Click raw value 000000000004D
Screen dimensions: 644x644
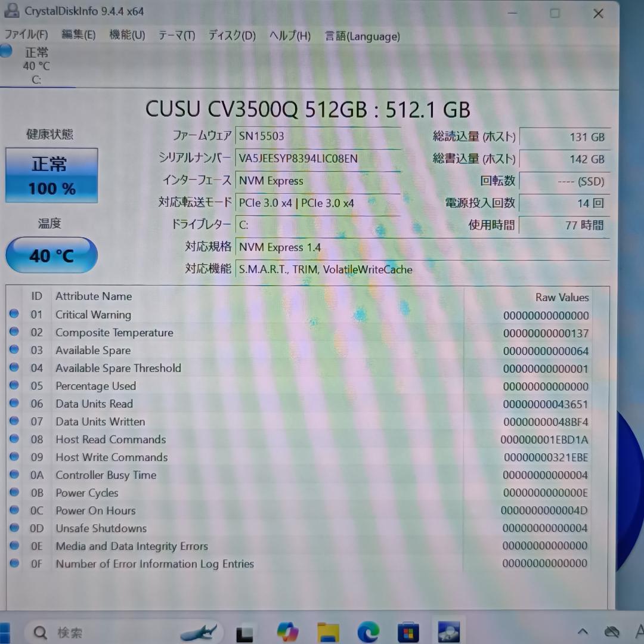point(544,510)
